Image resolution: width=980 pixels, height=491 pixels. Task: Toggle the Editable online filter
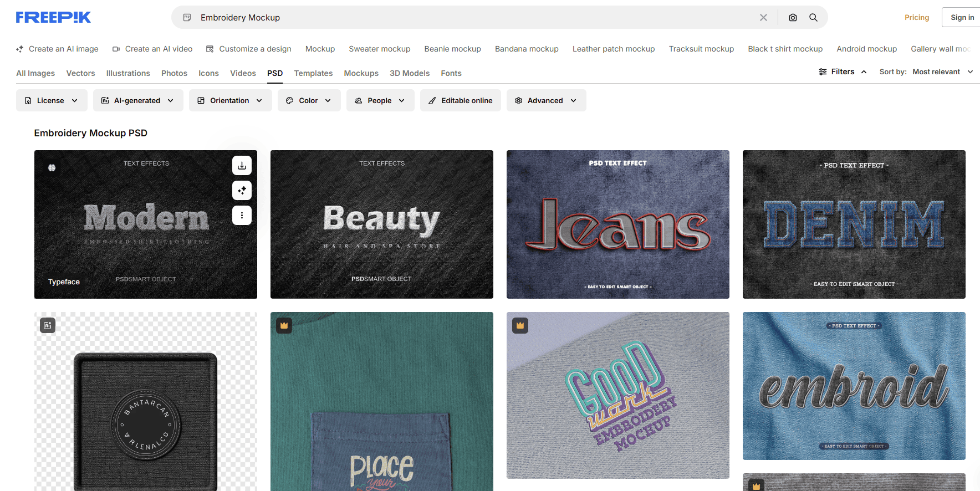click(460, 100)
